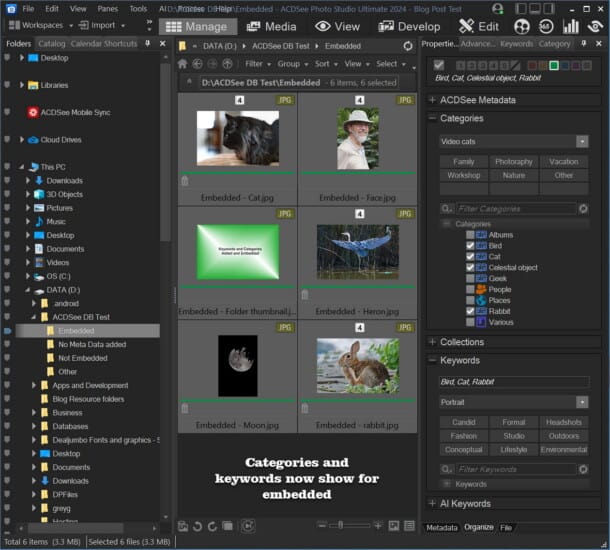Select the green color label swatch
This screenshot has width=610, height=550.
[552, 65]
